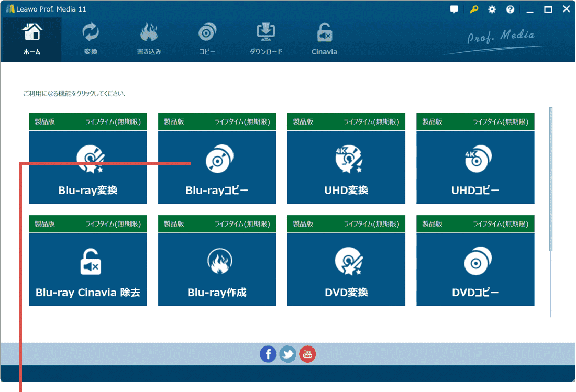Open the help menu

coord(510,9)
